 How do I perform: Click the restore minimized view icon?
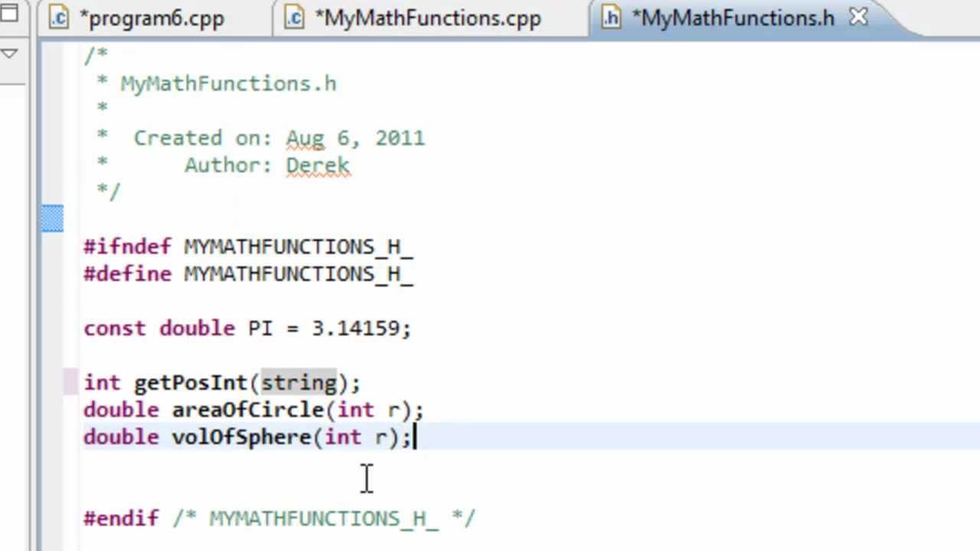8,12
